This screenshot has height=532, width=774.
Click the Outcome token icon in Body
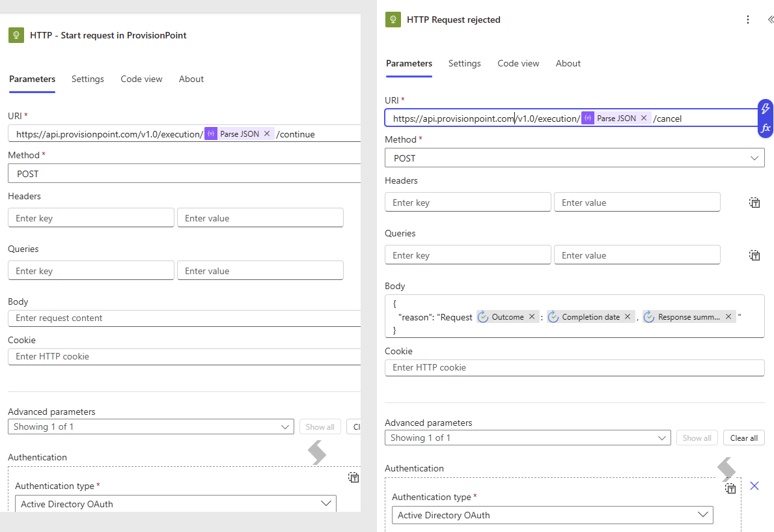483,317
